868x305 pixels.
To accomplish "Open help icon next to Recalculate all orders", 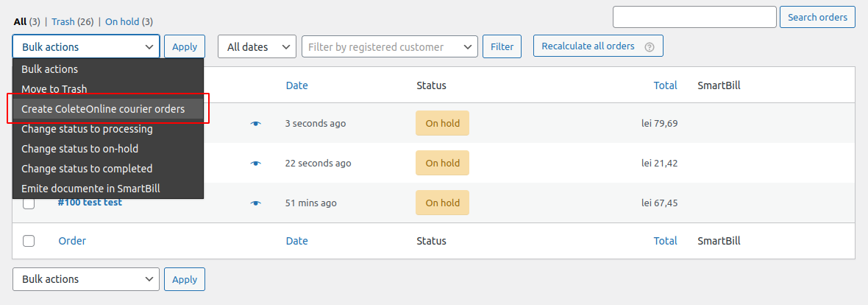I will pyautogui.click(x=650, y=46).
